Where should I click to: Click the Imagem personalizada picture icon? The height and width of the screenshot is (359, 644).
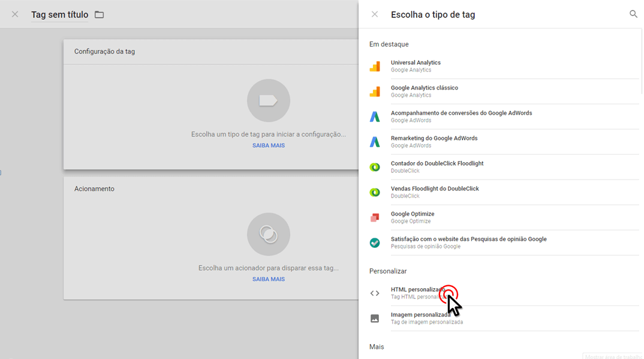pyautogui.click(x=375, y=318)
